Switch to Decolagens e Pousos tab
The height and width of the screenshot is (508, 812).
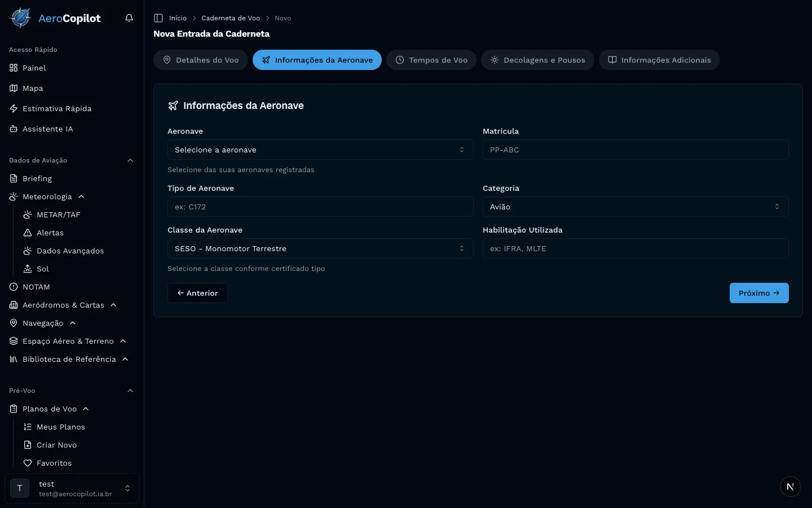(x=537, y=60)
